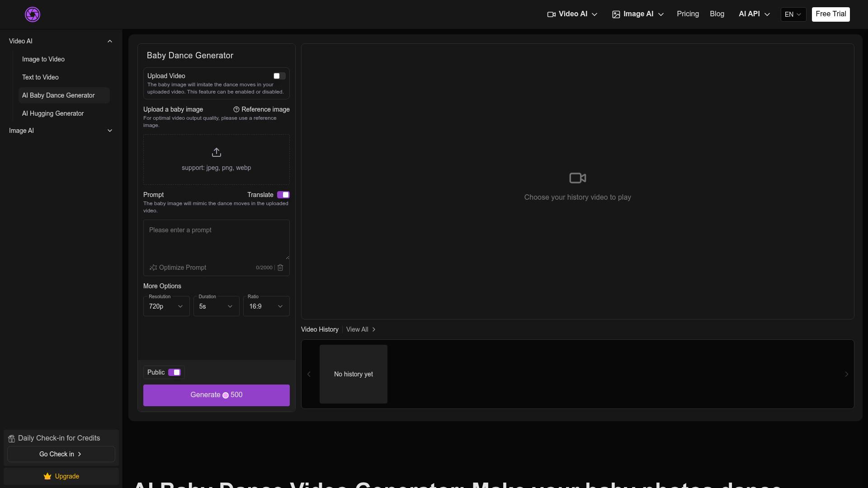
Task: Click the next arrow in video history
Action: coord(847,374)
